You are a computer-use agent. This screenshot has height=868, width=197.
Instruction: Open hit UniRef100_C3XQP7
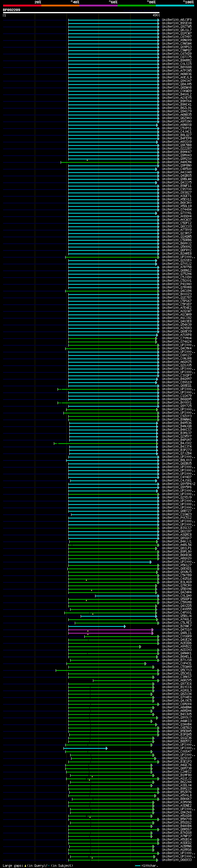click(176, 376)
